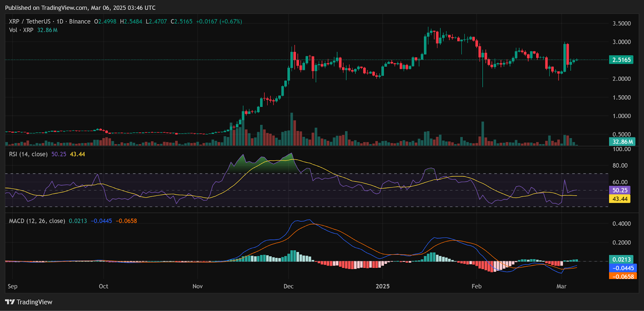Screen dimensions: 644x311
Task: Click the 1D interval in the chart title
Action: [60, 21]
